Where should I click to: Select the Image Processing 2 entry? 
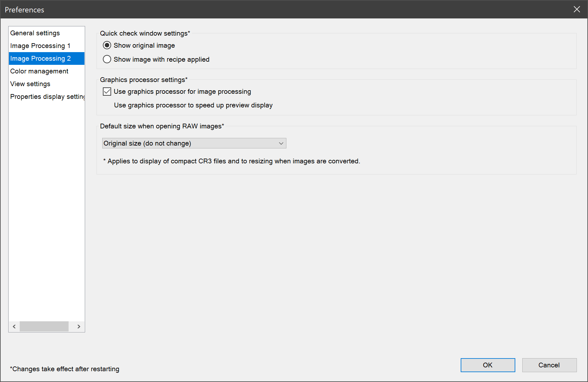coord(40,58)
